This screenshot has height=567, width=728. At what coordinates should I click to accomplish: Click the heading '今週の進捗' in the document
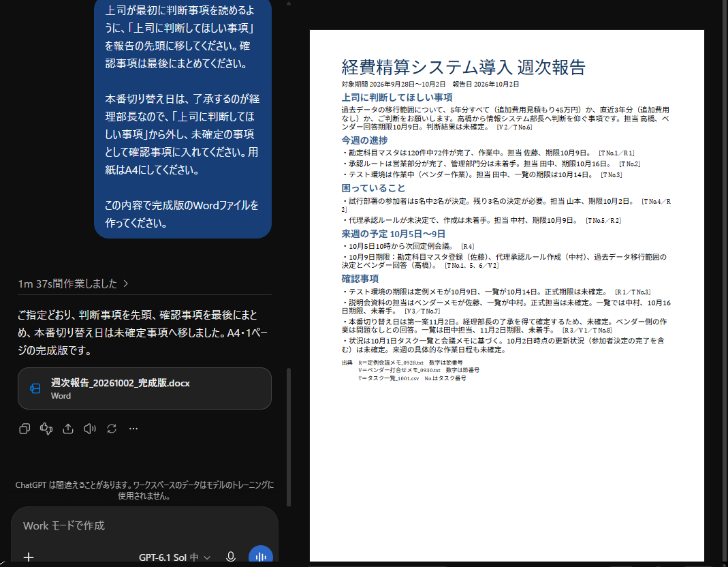pyautogui.click(x=364, y=140)
